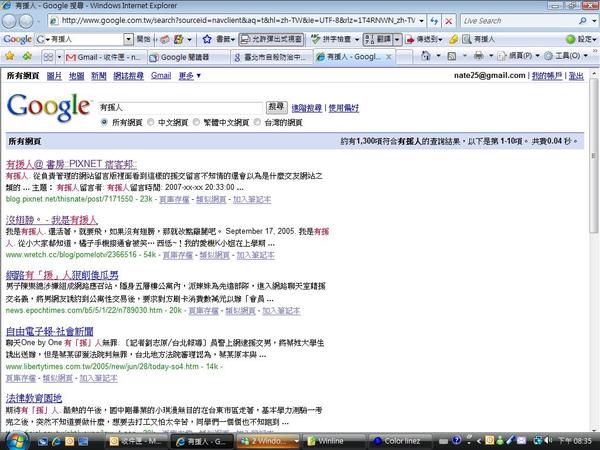The height and width of the screenshot is (450, 600).
Task: Click the Google Toolbar bookmarks star icon
Action: click(207, 39)
